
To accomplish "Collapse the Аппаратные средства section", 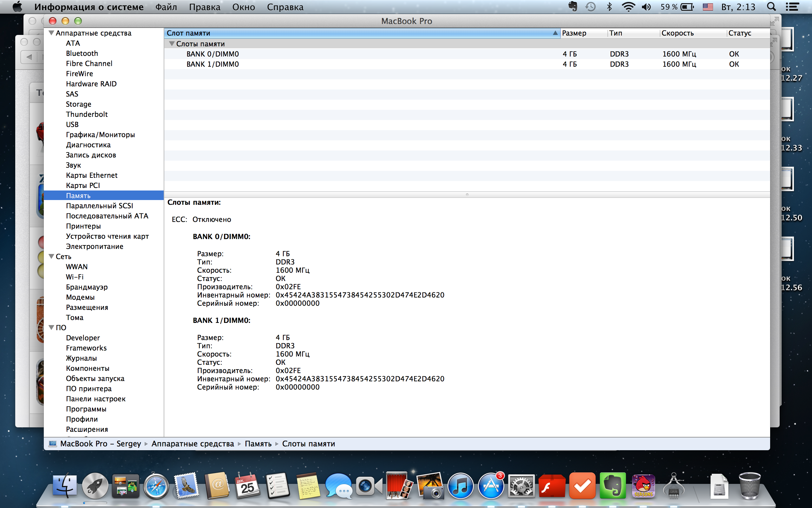I will (51, 33).
